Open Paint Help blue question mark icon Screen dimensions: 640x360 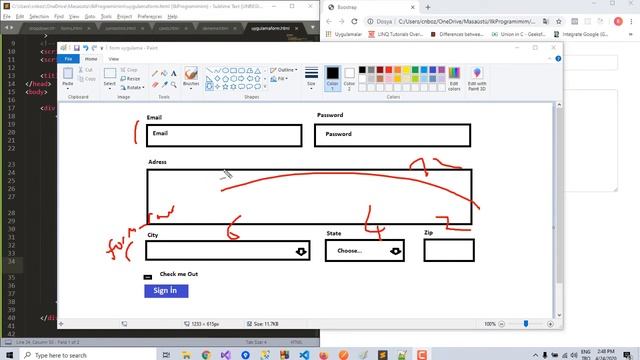[x=558, y=59]
